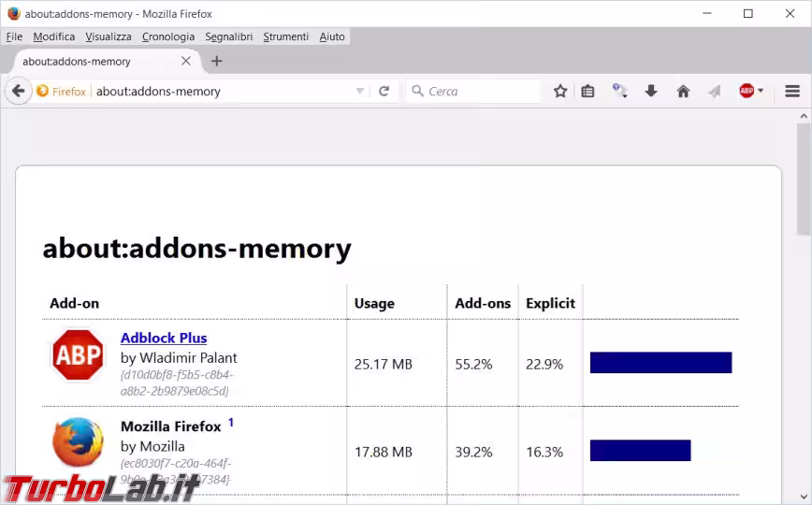The width and height of the screenshot is (812, 505).
Task: Open a new tab with the plus button
Action: coord(216,61)
